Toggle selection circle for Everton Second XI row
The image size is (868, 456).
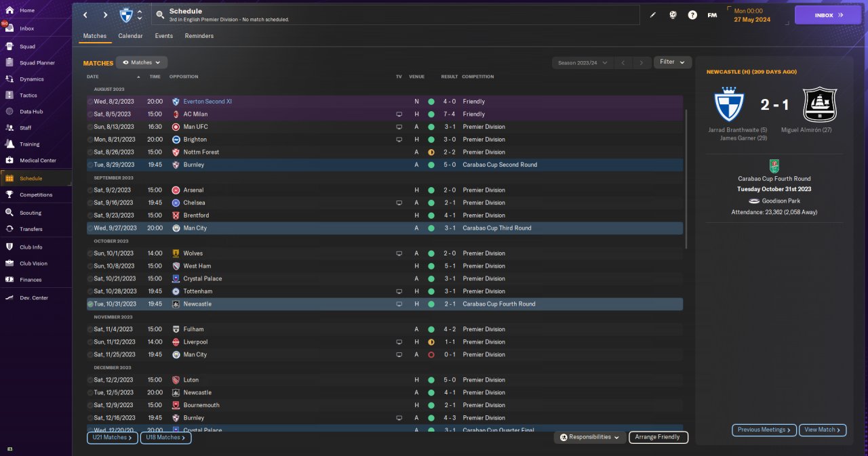click(x=91, y=102)
